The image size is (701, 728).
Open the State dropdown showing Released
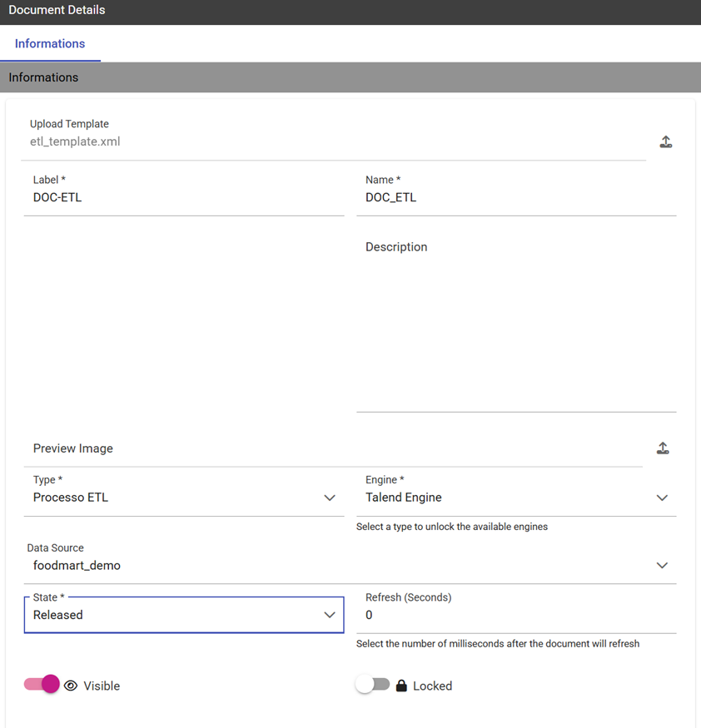tap(184, 614)
